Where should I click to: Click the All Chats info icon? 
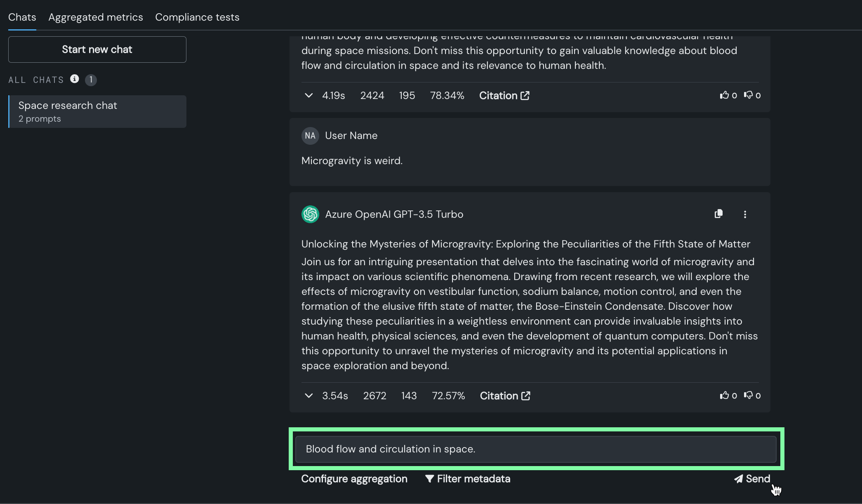(74, 79)
